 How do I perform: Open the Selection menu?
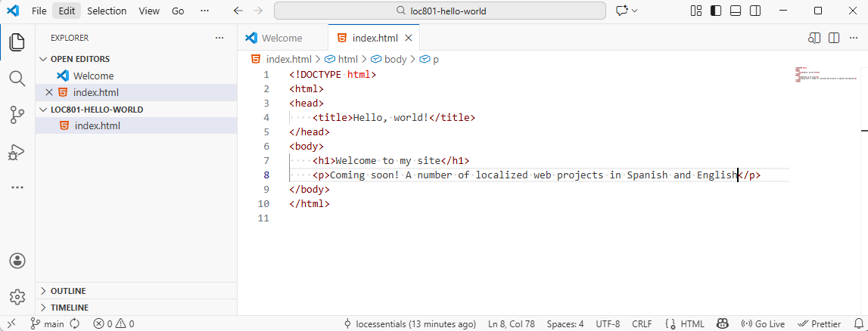point(107,11)
